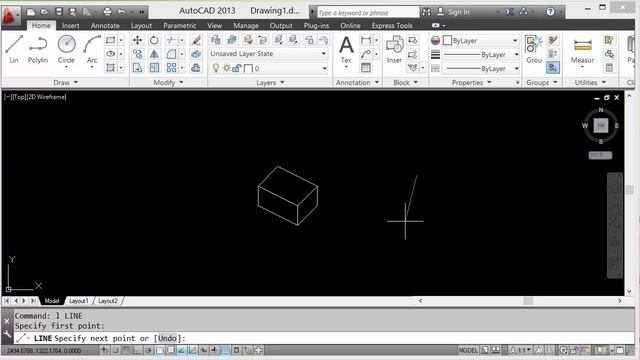Expand the Annotation panel
The width and height of the screenshot is (640, 360).
click(357, 82)
